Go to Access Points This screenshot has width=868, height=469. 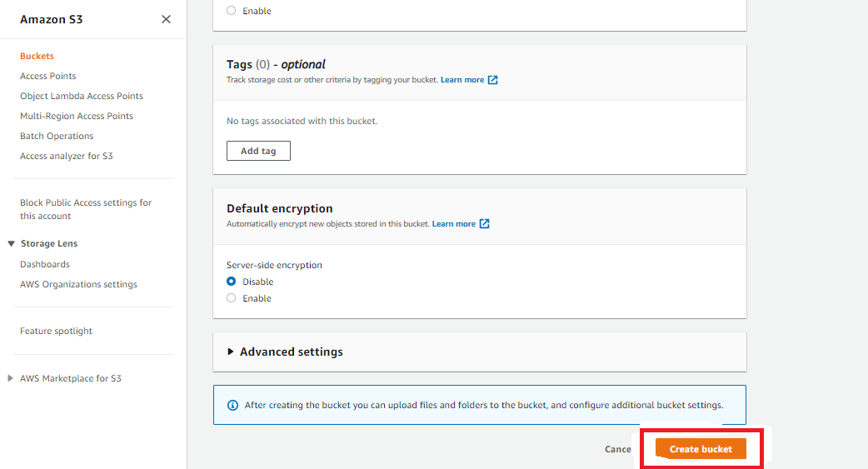tap(48, 76)
